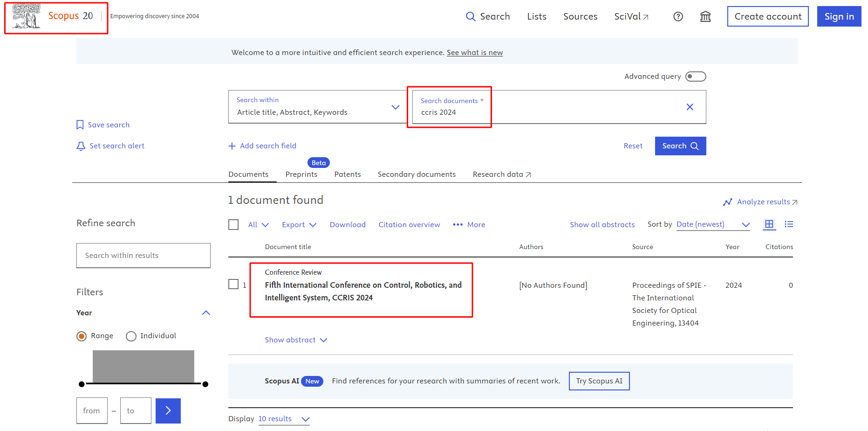868x431 pixels.
Task: Expand Show abstract for the document
Action: point(296,340)
